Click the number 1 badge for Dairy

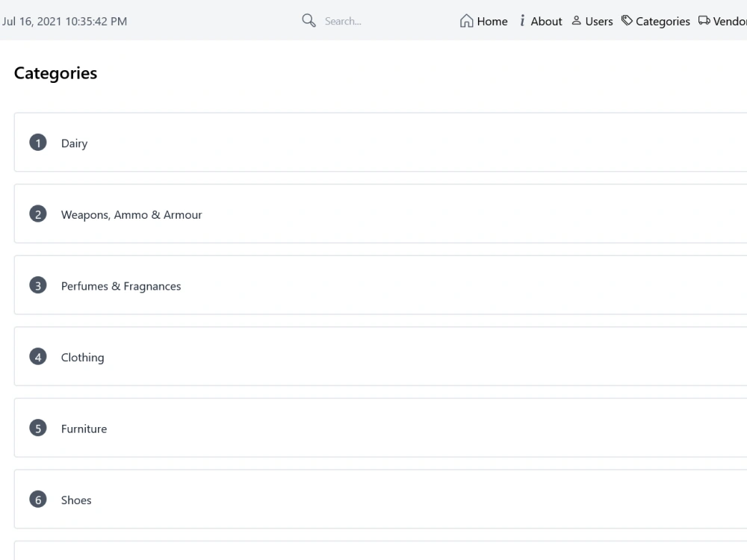[38, 143]
